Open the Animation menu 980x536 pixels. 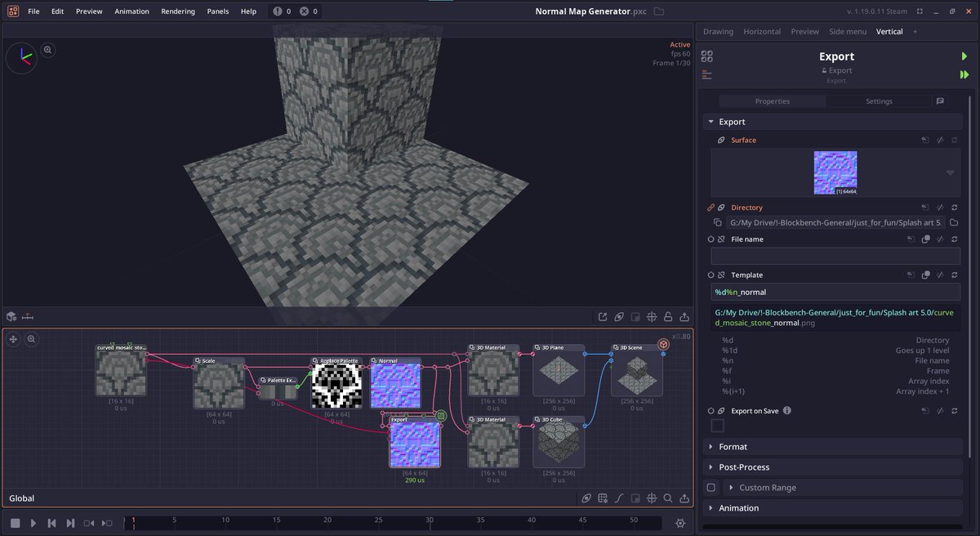[x=131, y=11]
